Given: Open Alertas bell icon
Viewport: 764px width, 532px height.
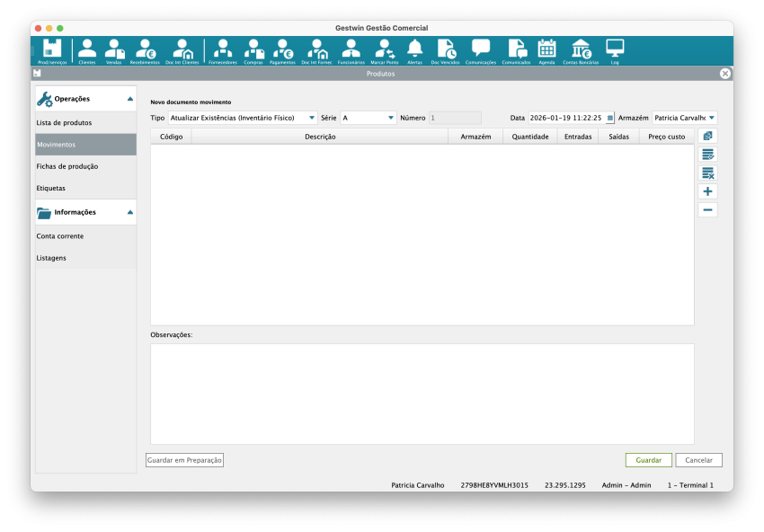Looking at the screenshot, I should coord(414,50).
